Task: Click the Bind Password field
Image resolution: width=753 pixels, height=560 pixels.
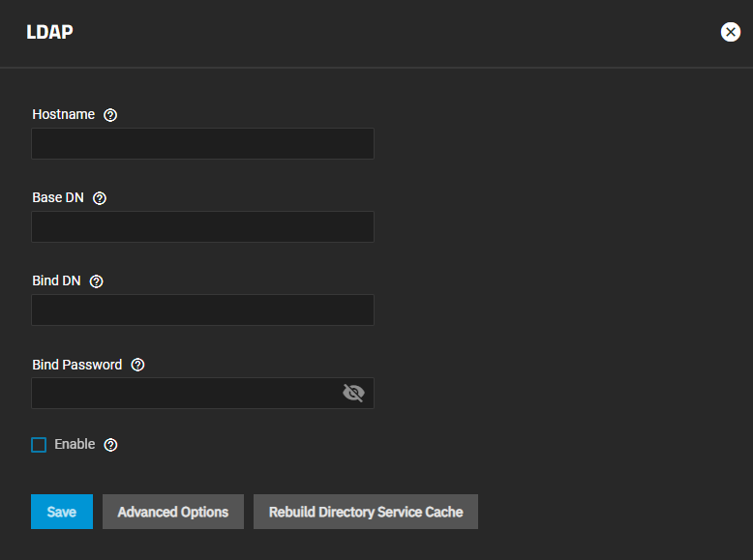Action: 184,394
